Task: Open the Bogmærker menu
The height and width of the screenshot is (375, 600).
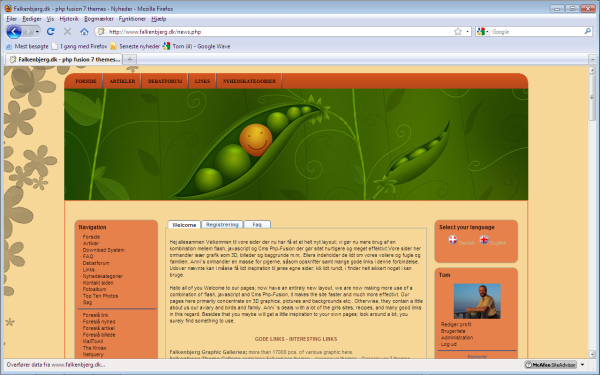Action: point(99,19)
